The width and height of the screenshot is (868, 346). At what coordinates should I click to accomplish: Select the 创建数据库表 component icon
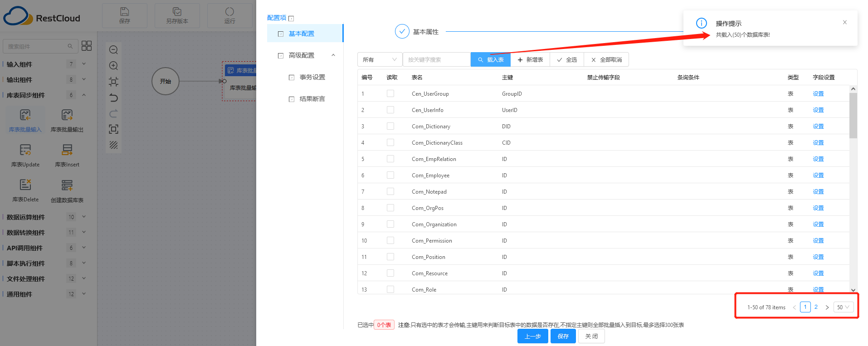click(67, 185)
